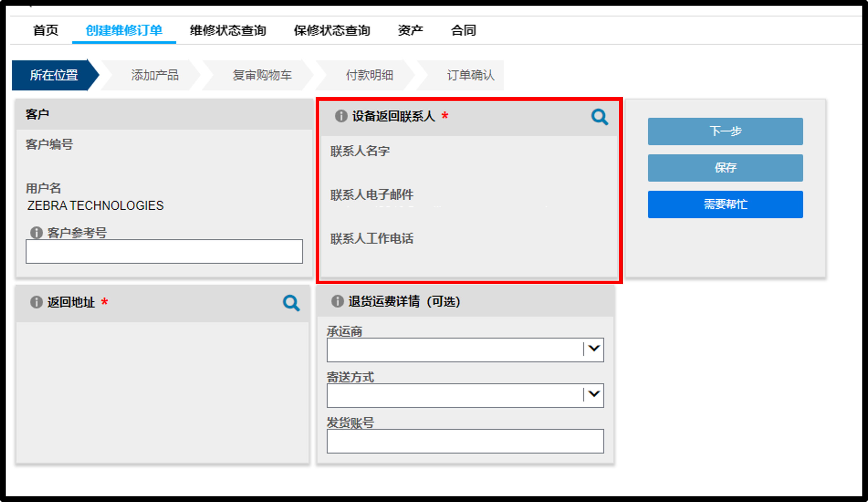Viewport: 868px width, 502px height.
Task: View info about 退货运费详情
Action: point(338,301)
